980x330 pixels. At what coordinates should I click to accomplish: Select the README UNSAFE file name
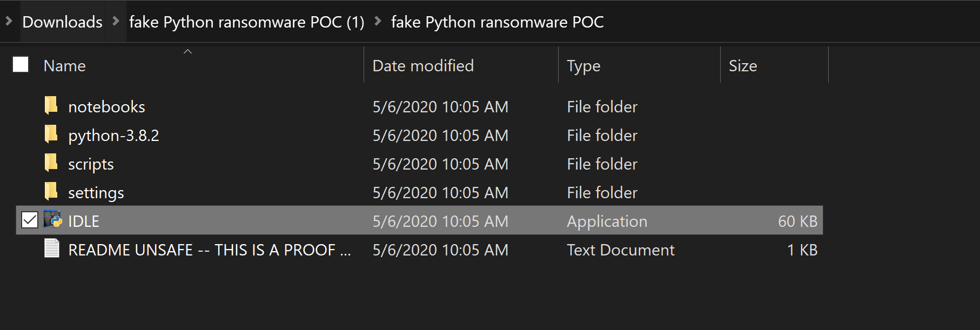(209, 250)
